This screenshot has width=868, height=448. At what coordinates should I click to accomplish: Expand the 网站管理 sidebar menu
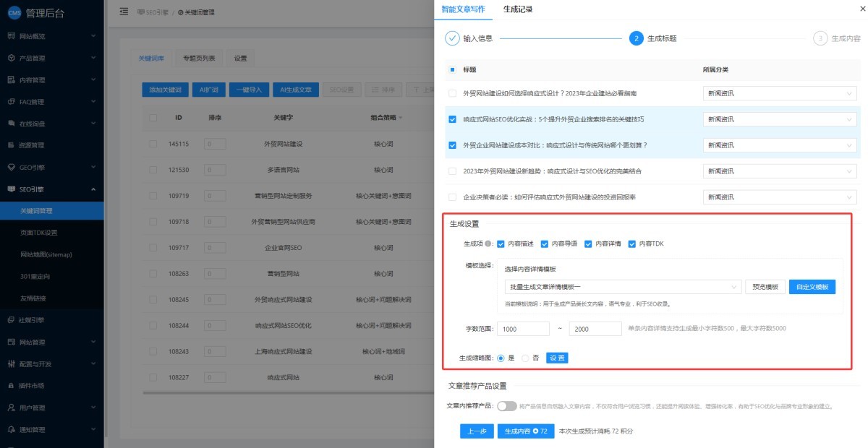pyautogui.click(x=51, y=342)
